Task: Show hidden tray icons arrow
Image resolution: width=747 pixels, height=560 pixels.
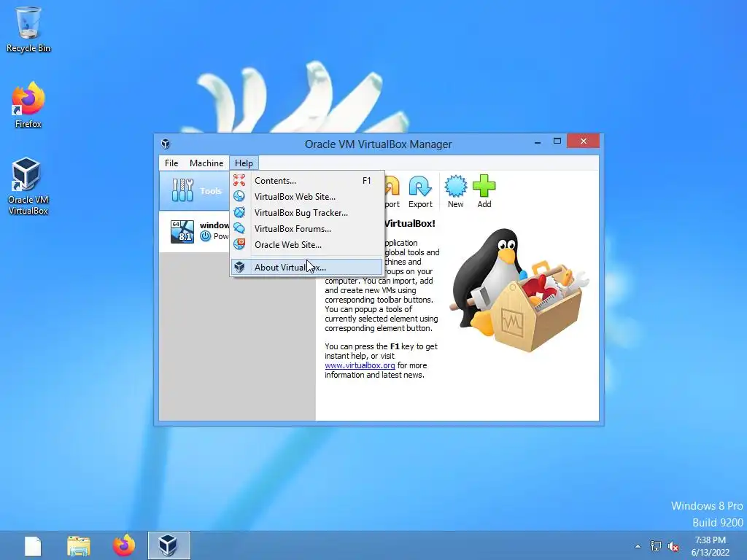Action: pyautogui.click(x=638, y=546)
